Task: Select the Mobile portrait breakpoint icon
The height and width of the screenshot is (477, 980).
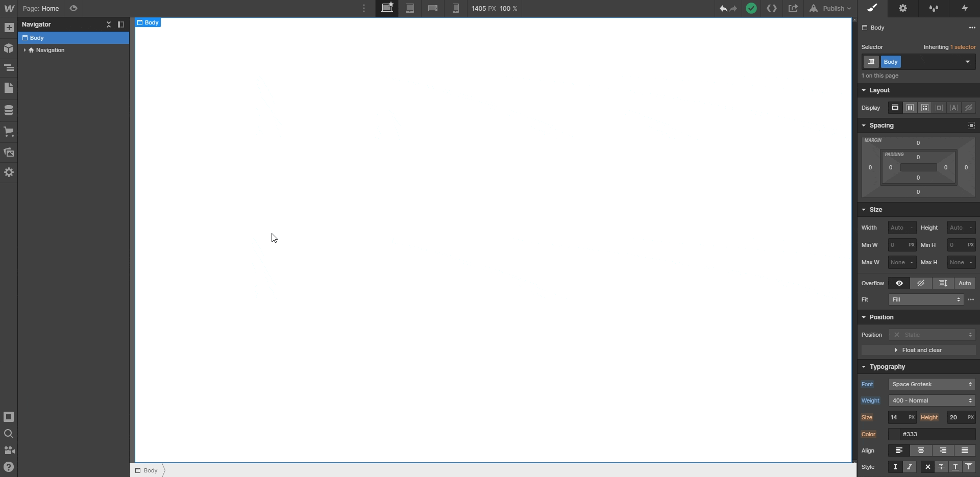Action: 456,8
